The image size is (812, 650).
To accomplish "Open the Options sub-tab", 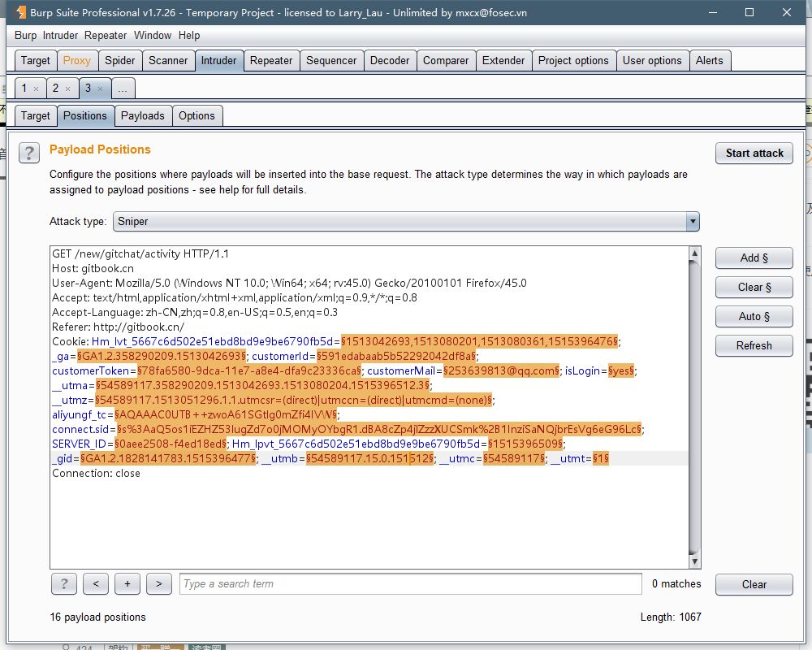I will (x=197, y=115).
